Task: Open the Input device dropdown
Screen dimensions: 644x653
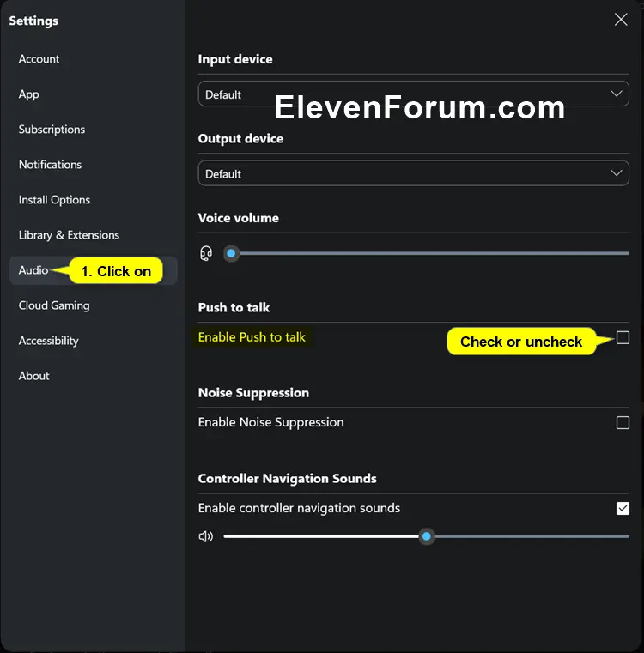Action: [413, 94]
